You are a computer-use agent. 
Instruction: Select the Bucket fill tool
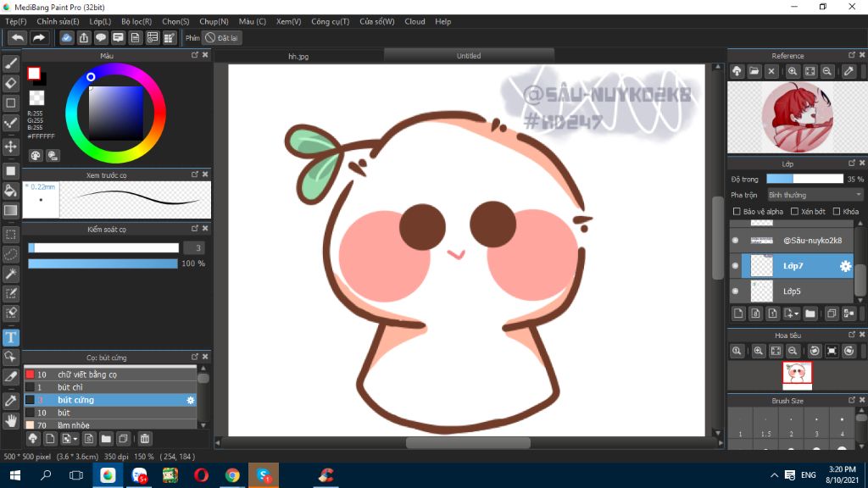tap(10, 191)
